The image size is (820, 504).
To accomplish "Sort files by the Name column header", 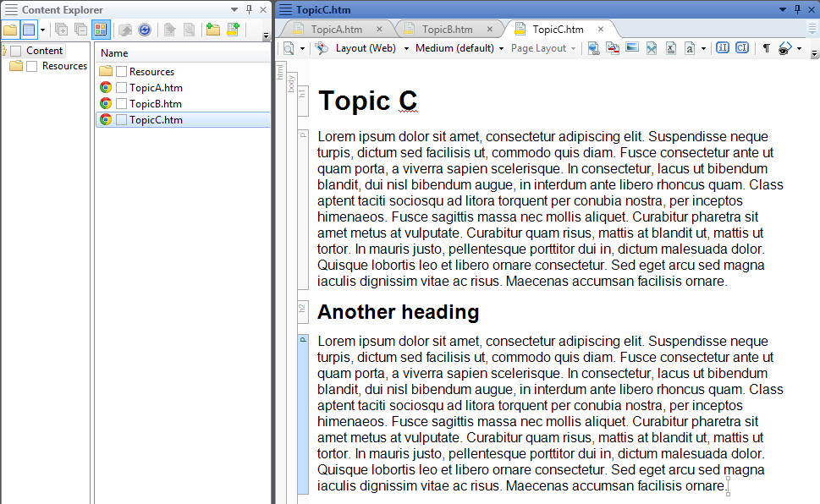I will point(114,52).
